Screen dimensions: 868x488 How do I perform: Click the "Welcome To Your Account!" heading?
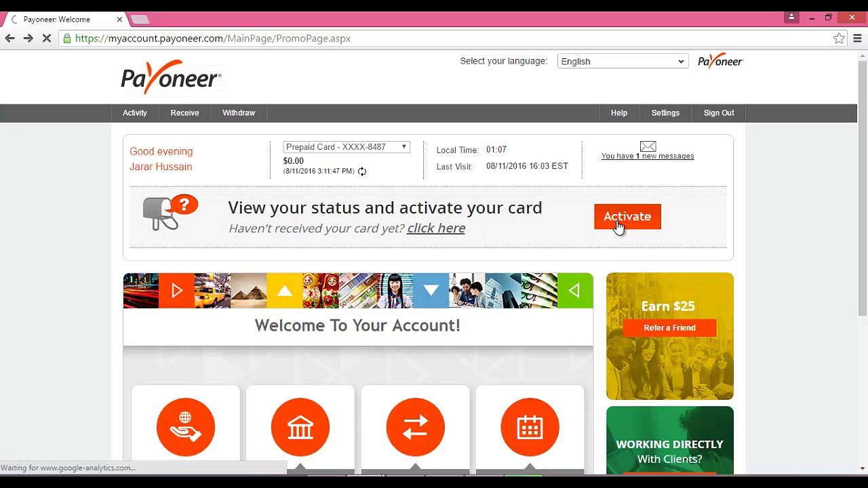(x=357, y=326)
